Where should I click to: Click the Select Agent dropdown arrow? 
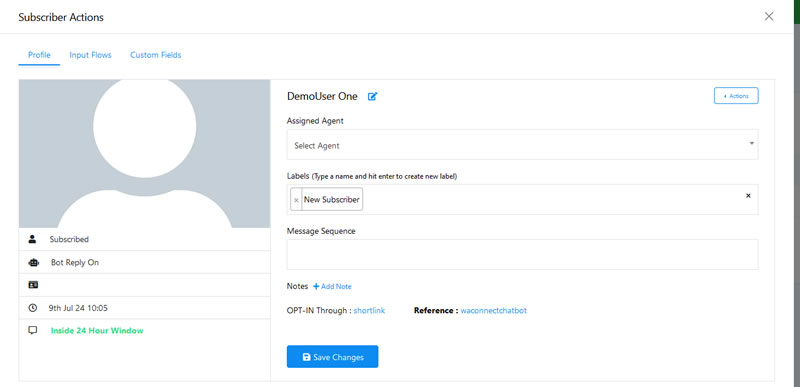752,144
